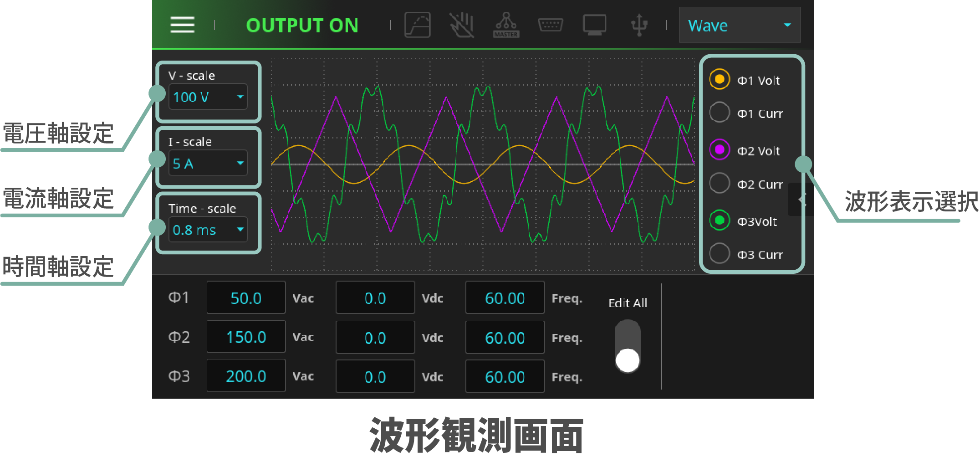Click the serial port connector icon
Image resolution: width=980 pixels, height=462 pixels.
pos(551,25)
